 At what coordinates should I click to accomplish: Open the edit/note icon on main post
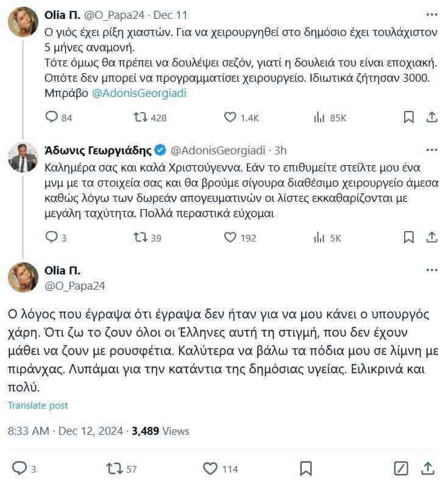point(400,468)
